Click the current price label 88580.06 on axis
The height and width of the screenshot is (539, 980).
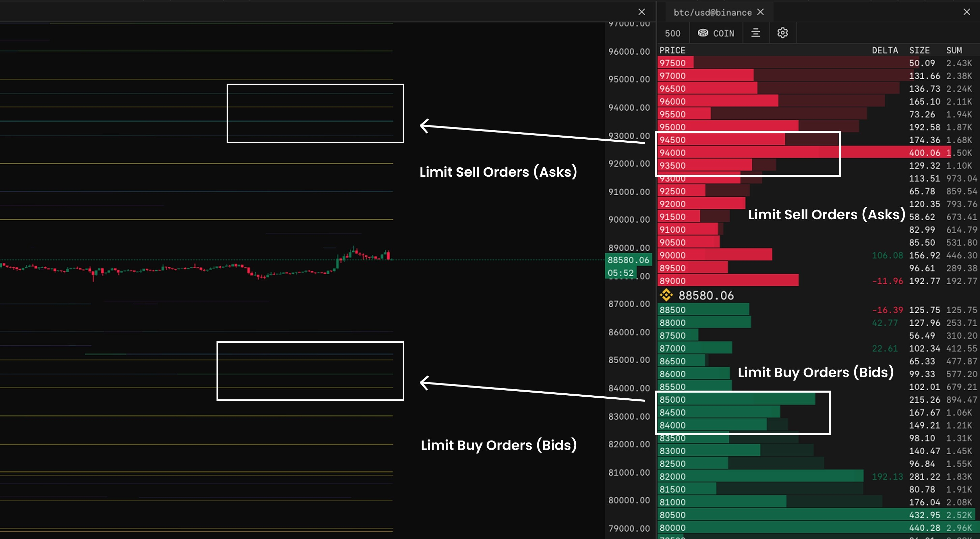(628, 260)
